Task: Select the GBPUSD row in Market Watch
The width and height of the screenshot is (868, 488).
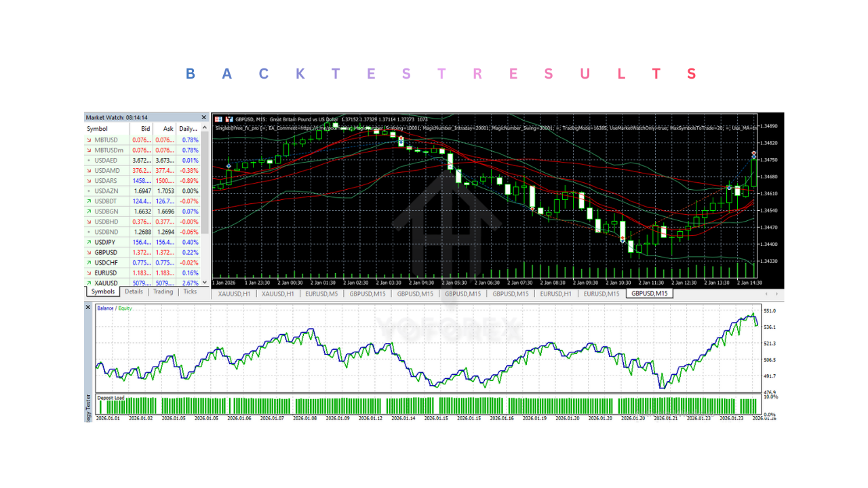Action: tap(105, 252)
